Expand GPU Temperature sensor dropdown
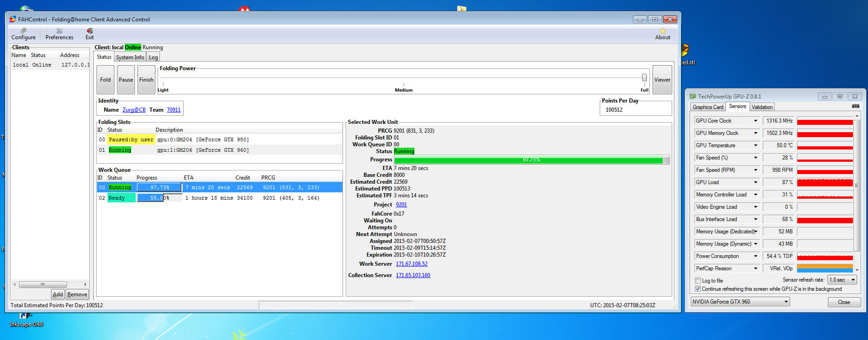Viewport: 868px width, 340px height. (755, 145)
